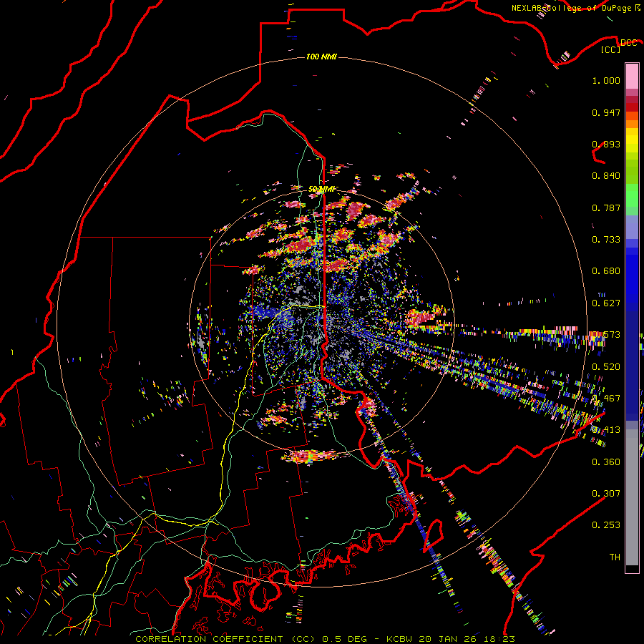Pick the gray segment of color bar
The image size is (644, 644).
pyautogui.click(x=632, y=497)
